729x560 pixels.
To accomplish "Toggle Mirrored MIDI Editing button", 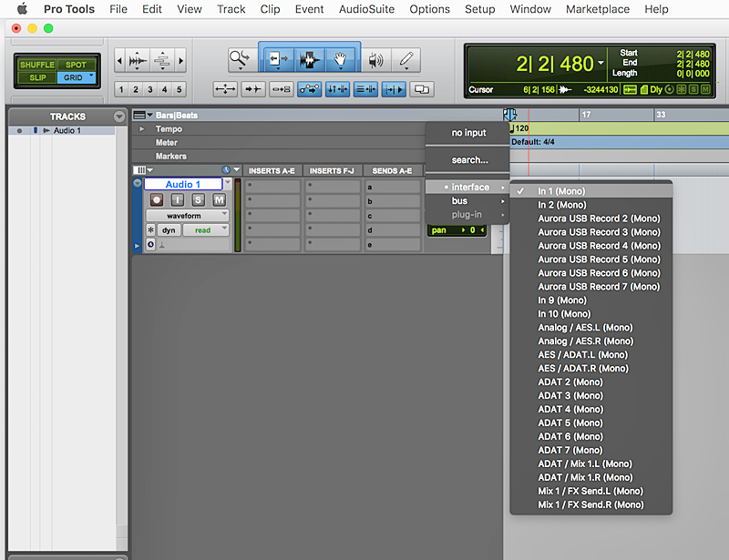I will point(282,88).
